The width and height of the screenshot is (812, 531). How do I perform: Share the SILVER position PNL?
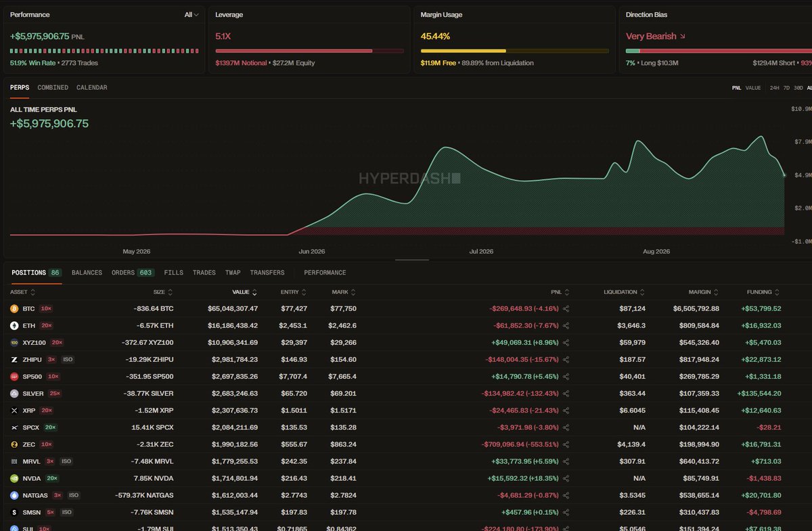566,393
